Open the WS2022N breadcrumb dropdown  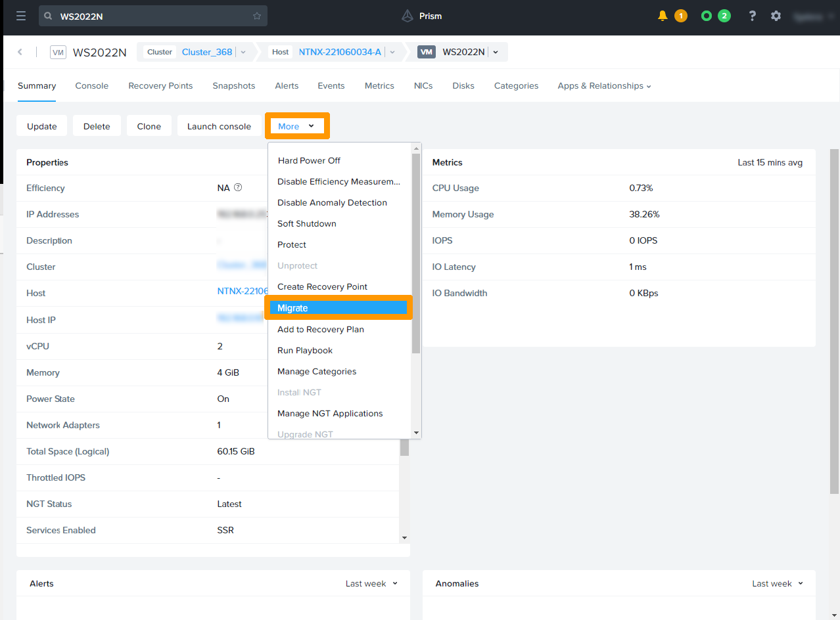pos(496,52)
